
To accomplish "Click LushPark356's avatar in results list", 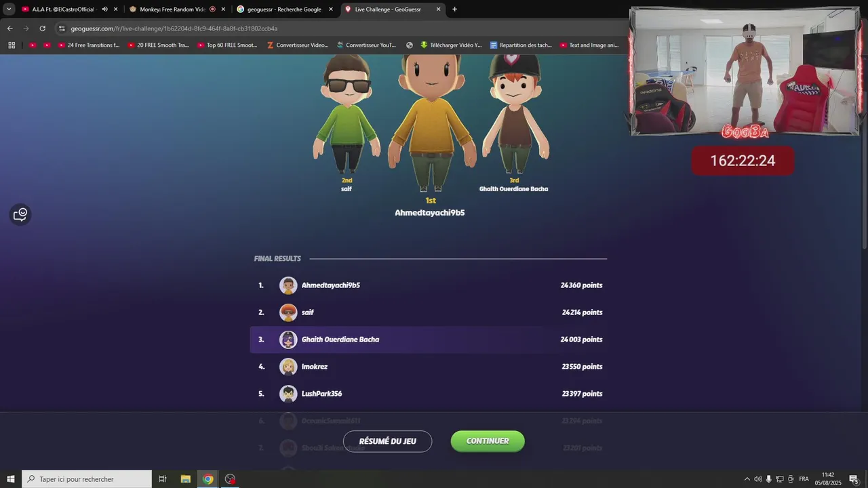I will (288, 394).
